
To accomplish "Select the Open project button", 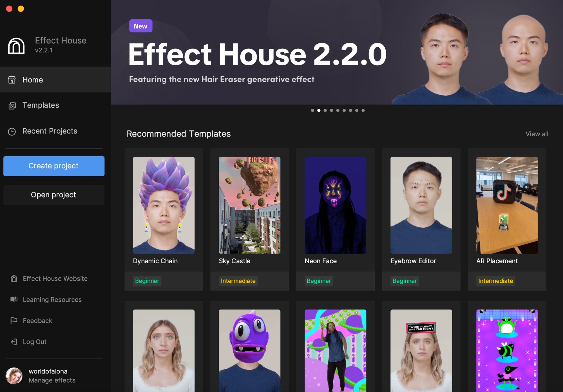I will tap(53, 195).
